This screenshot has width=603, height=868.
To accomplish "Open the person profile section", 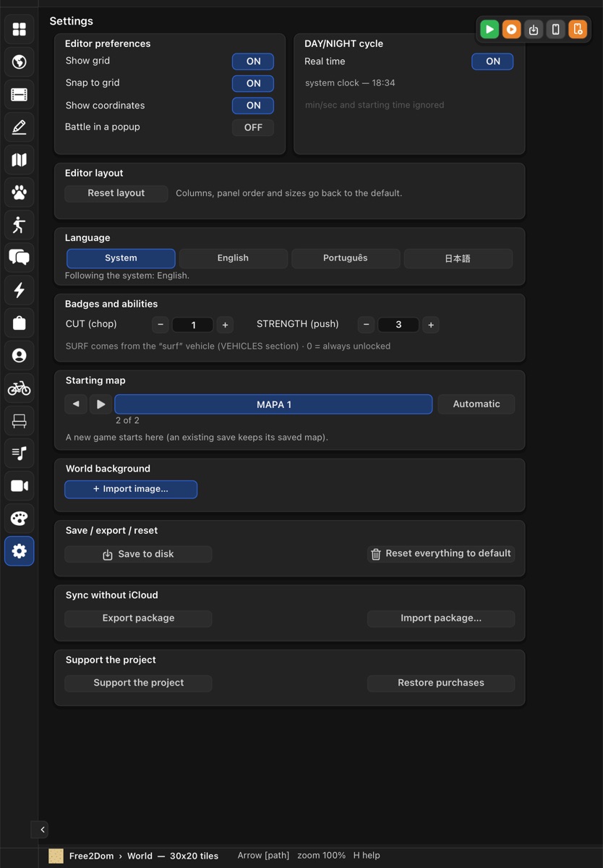I will pyautogui.click(x=20, y=355).
